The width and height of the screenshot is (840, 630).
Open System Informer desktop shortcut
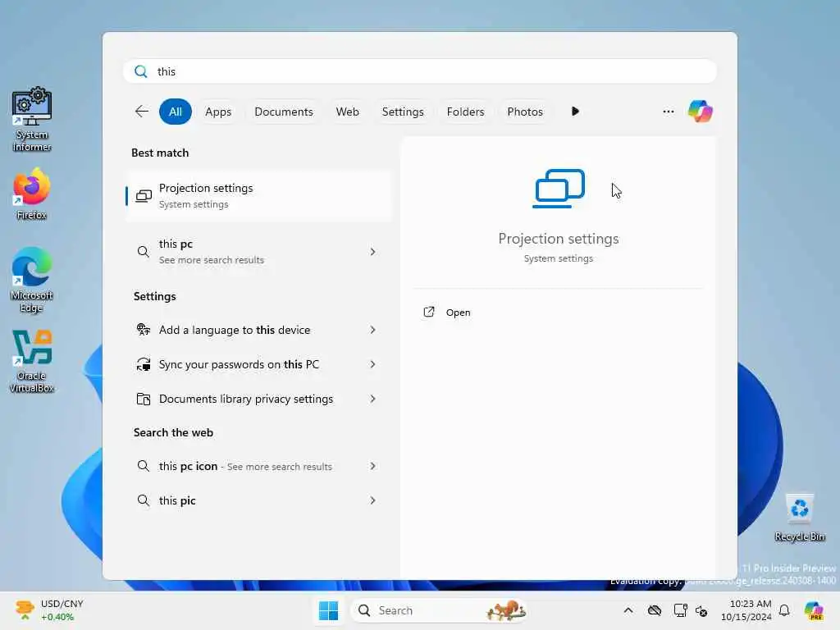[32, 119]
